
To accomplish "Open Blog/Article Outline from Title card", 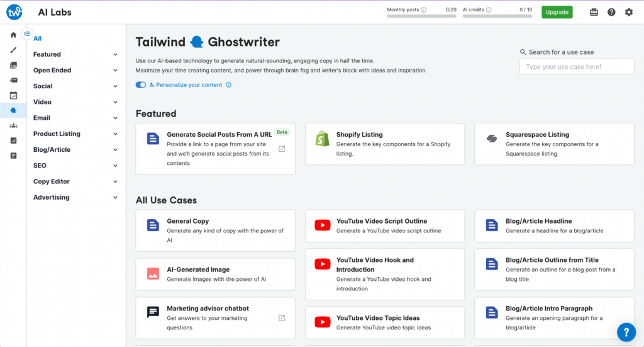I will pyautogui.click(x=554, y=270).
